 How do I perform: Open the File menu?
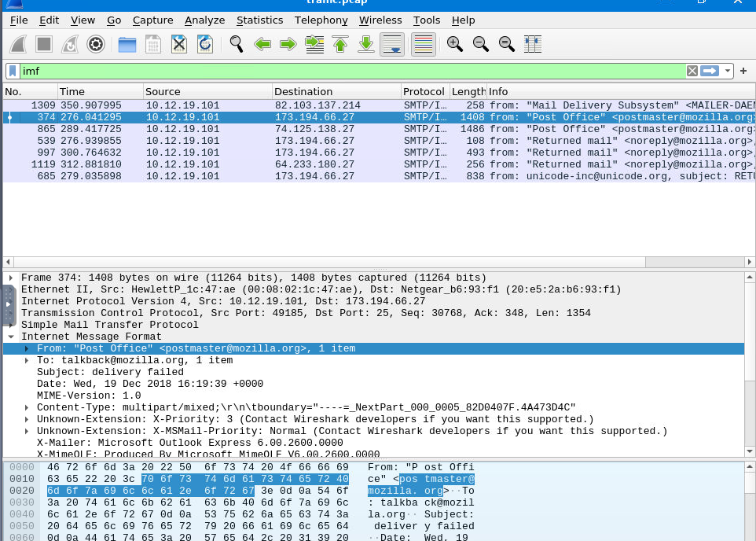(19, 20)
